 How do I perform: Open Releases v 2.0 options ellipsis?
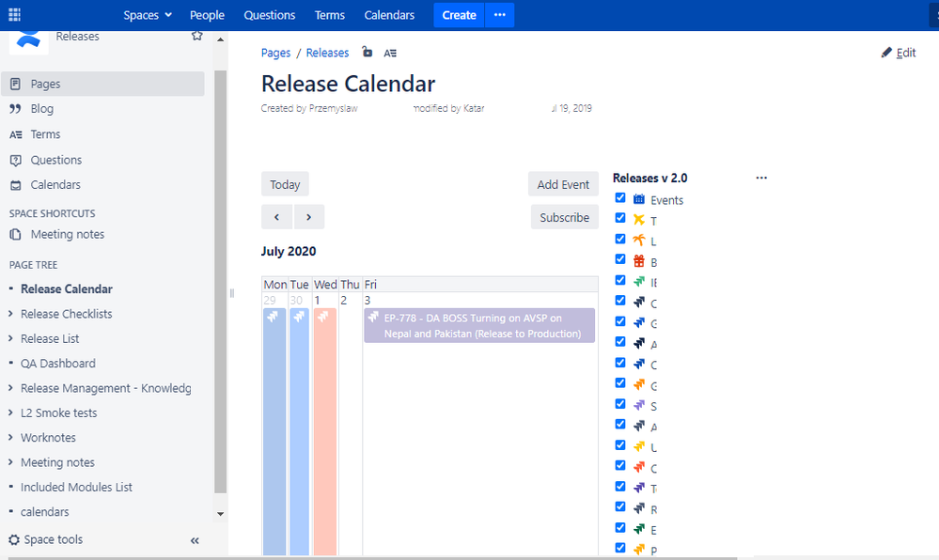(761, 178)
